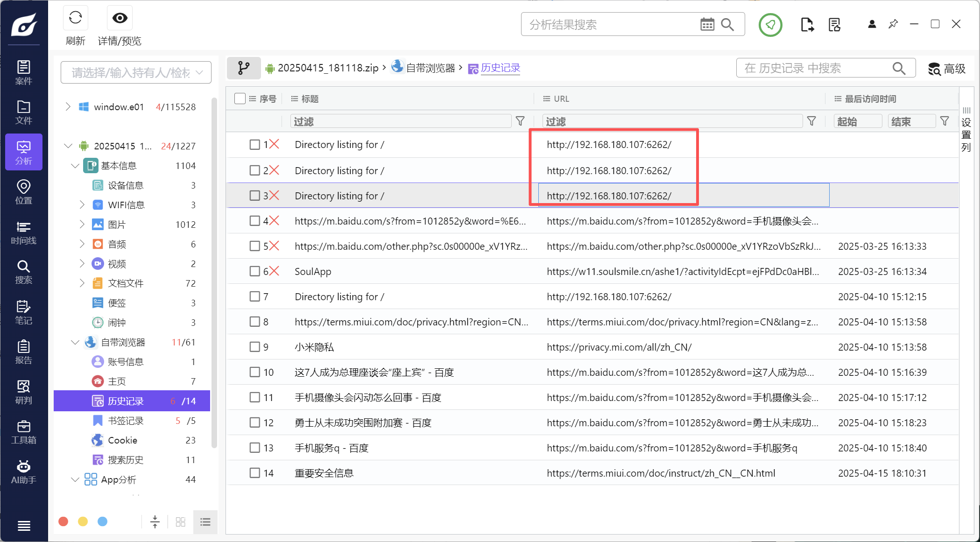Check the checkbox for row 14
This screenshot has height=542, width=980.
coord(254,473)
